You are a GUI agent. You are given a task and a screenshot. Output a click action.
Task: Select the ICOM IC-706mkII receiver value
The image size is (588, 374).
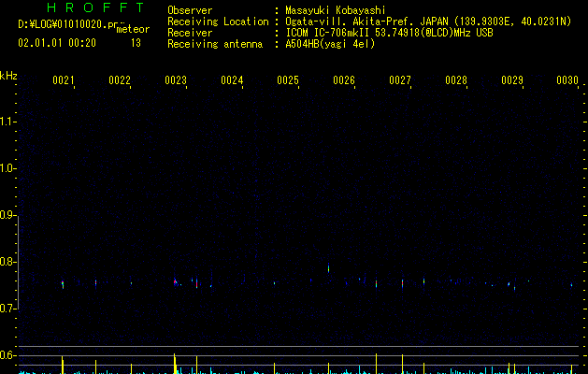[389, 33]
